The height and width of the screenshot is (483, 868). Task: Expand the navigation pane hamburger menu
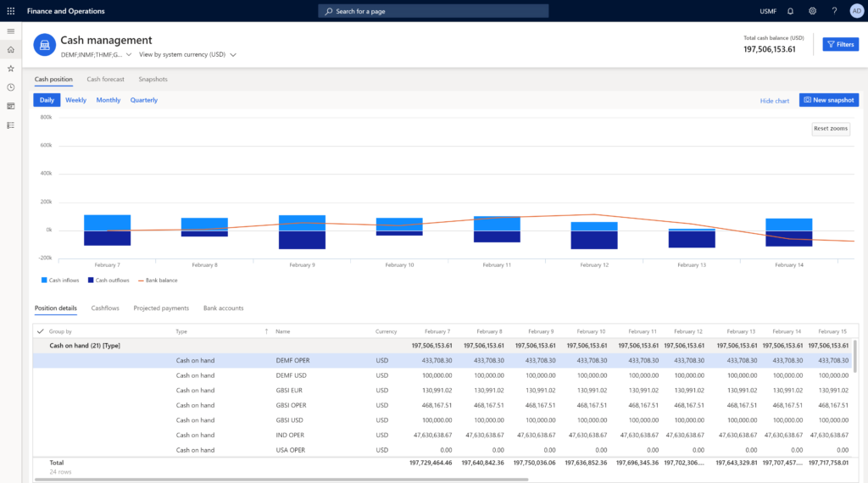(11, 31)
